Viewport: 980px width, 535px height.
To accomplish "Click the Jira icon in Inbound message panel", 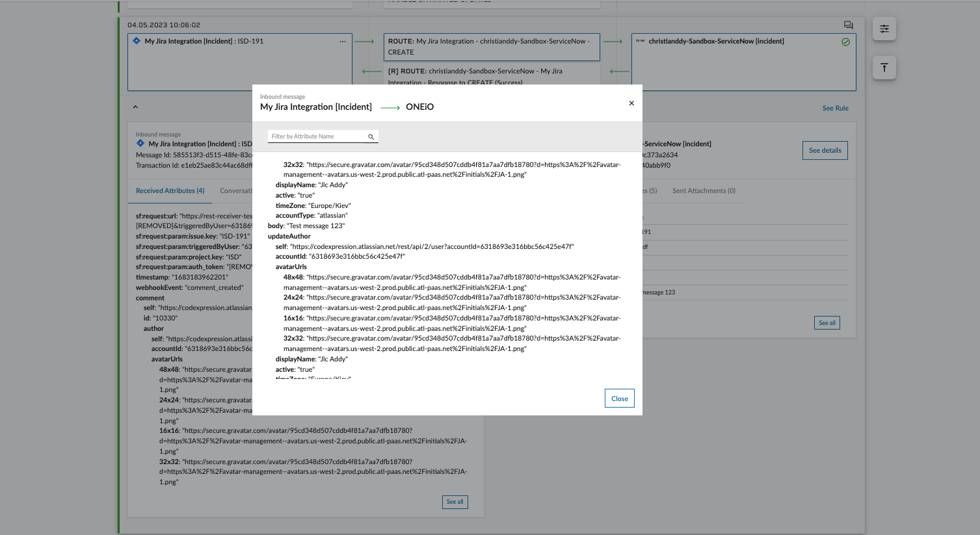I will click(x=140, y=143).
